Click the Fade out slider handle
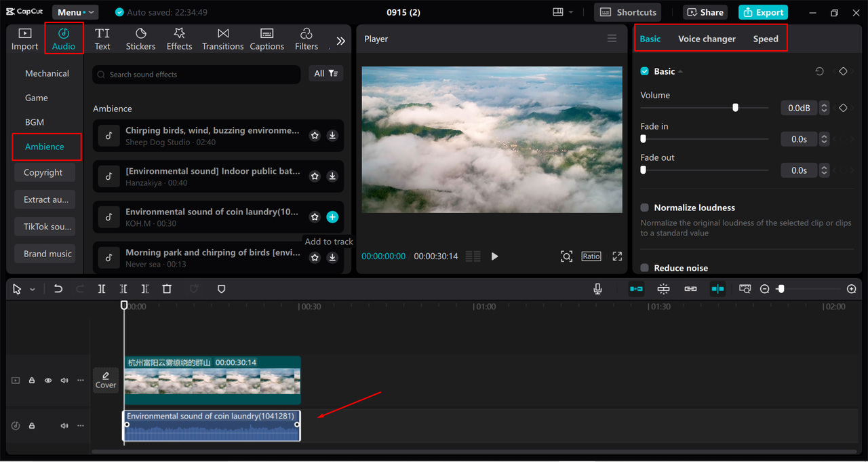Screen dimensions: 868x462 click(644, 170)
